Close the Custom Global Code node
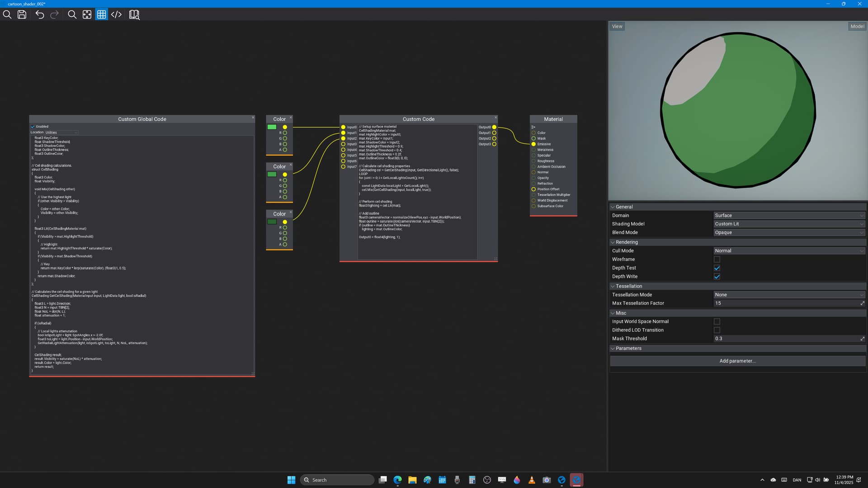Screen dimensions: 868x488 253,117
